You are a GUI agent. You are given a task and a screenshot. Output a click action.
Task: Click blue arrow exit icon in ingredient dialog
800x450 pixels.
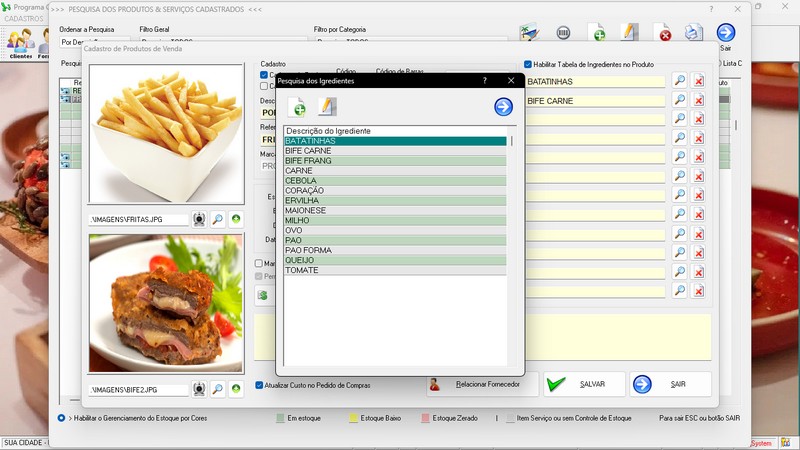[503, 107]
